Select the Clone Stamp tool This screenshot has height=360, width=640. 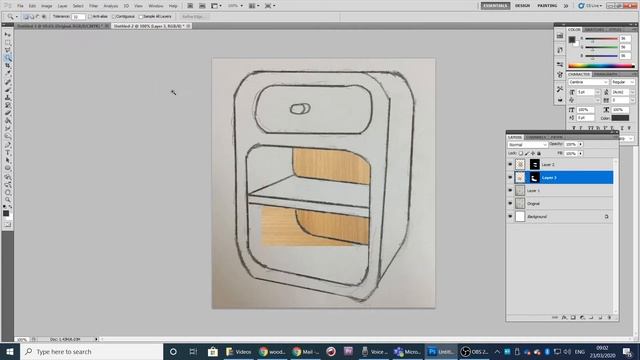(7, 98)
